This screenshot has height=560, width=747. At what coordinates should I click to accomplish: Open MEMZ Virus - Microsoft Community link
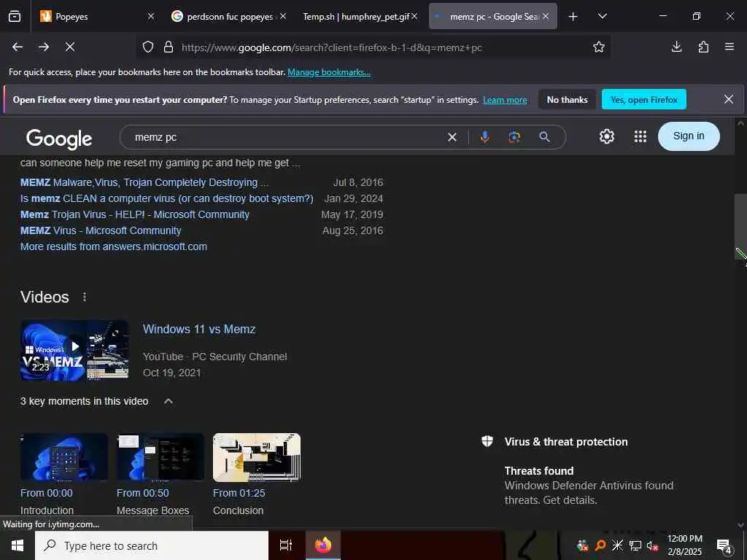tap(101, 231)
